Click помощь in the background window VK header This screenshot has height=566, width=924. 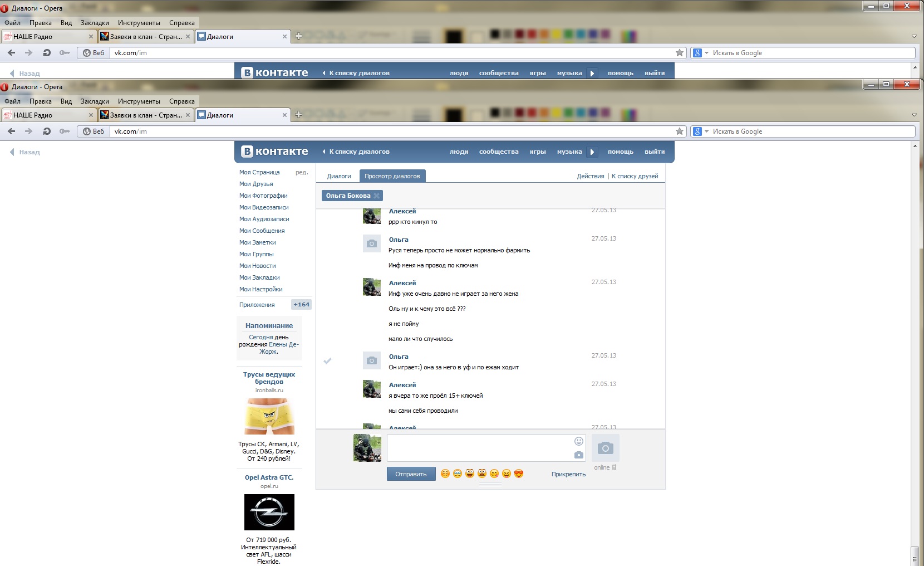621,73
